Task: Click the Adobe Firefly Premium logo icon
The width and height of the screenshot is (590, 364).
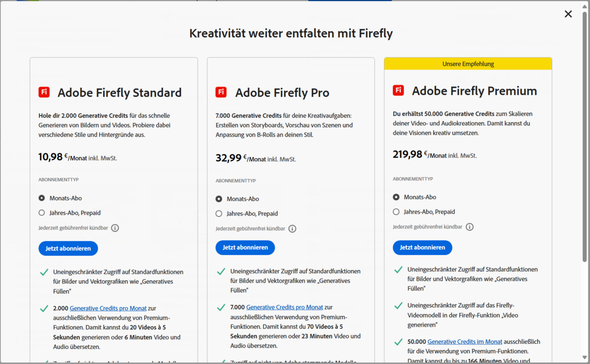Action: pos(398,90)
